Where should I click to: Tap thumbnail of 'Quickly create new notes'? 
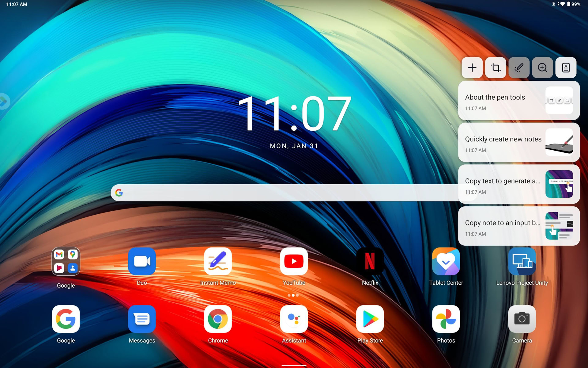click(x=559, y=142)
